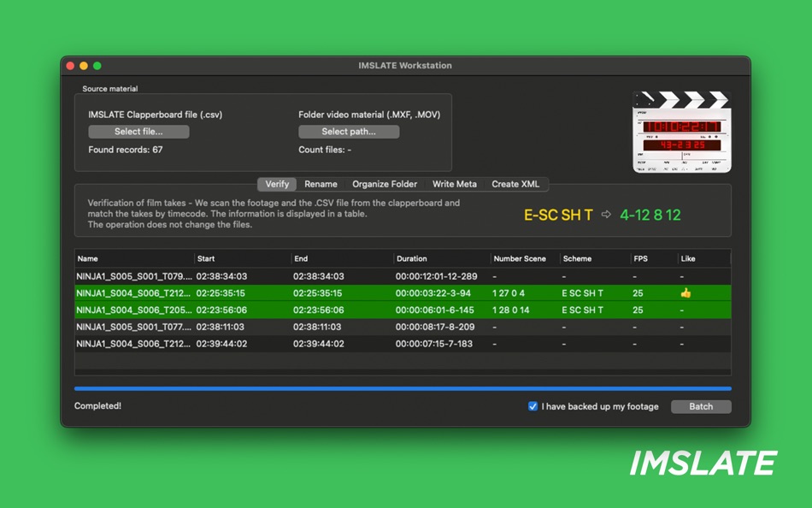This screenshot has height=508, width=812.
Task: Click the arrow icon between the scheme codes
Action: 606,216
